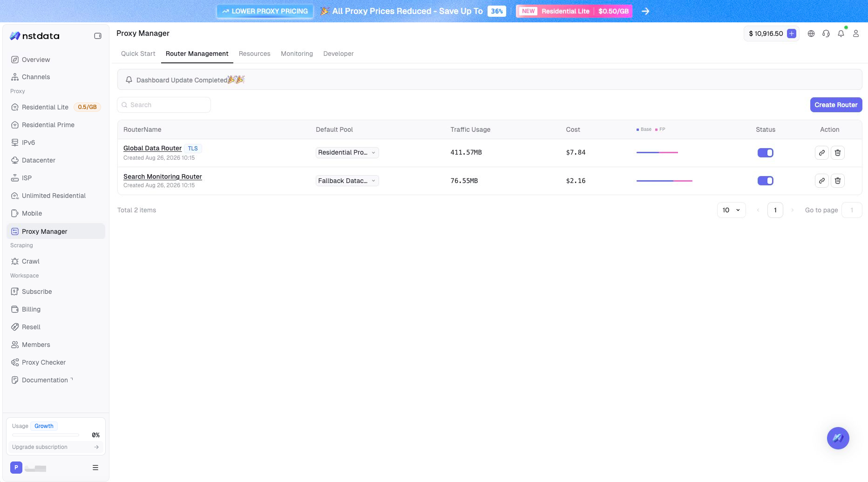Click the LOWER PROXY PRICING banner button
This screenshot has height=482, width=868.
tap(265, 11)
